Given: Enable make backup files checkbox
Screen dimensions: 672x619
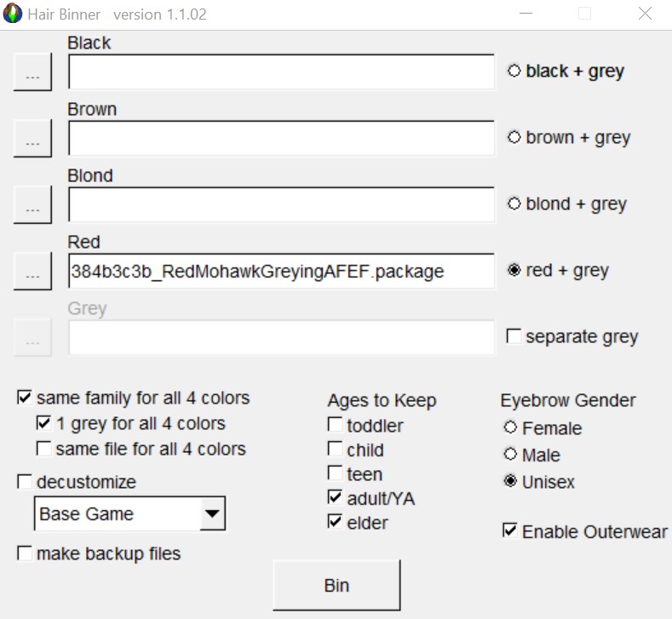Looking at the screenshot, I should click(24, 553).
